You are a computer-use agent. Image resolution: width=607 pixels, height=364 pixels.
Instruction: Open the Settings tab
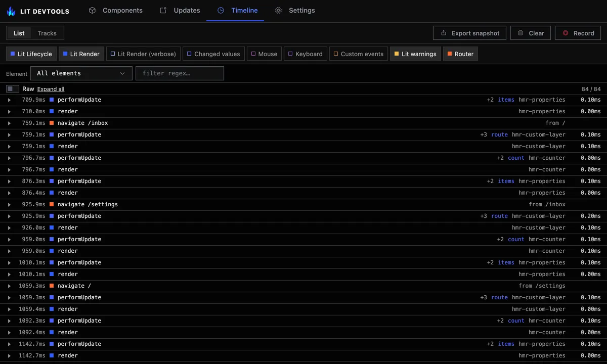(295, 10)
